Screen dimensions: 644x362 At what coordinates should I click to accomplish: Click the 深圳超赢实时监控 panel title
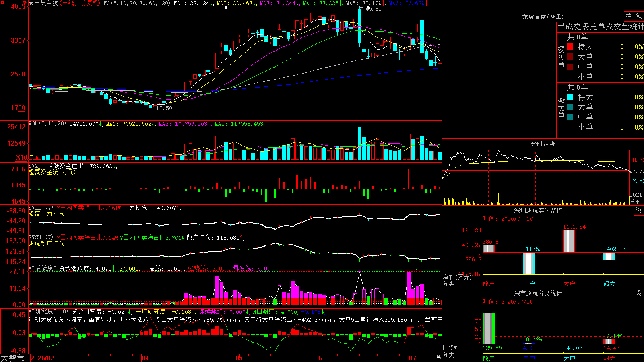pos(538,210)
